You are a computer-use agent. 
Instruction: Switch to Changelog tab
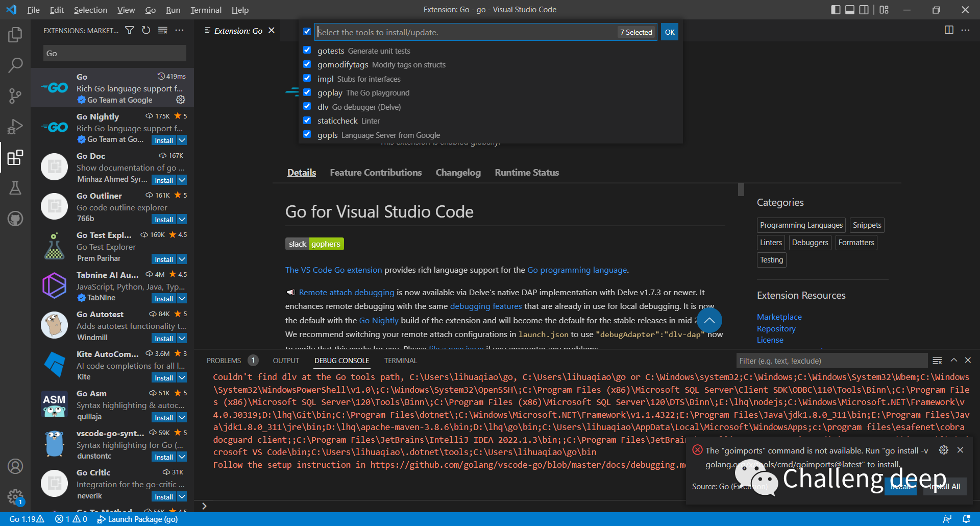point(458,173)
